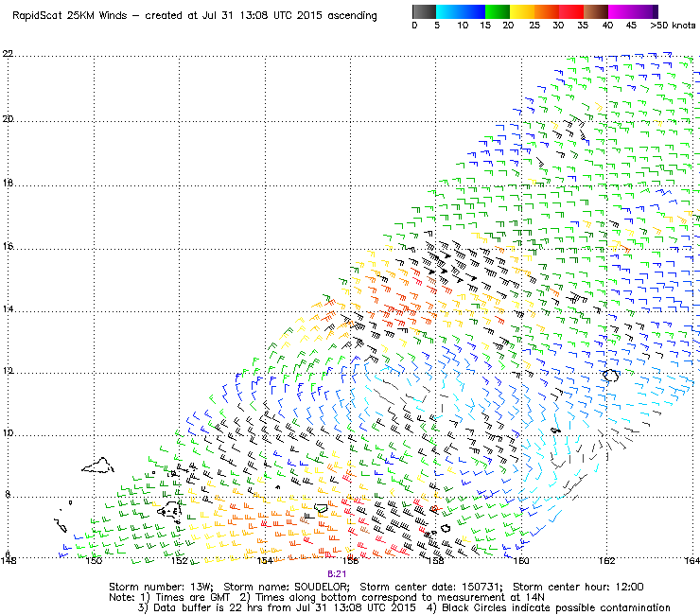
Task: Click the latitude axis label '12'
Action: point(8,371)
